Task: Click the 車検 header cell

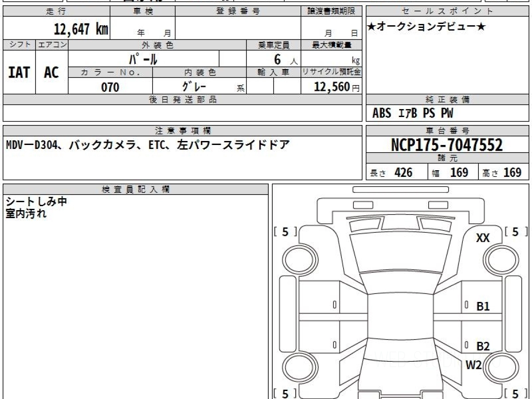Action: click(x=143, y=12)
